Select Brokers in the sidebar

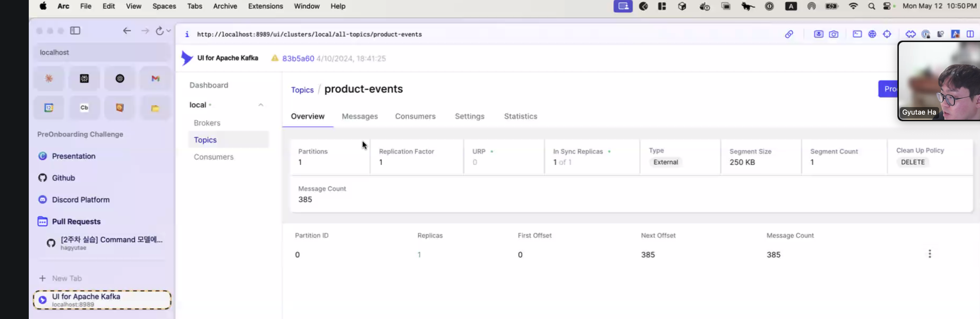207,123
